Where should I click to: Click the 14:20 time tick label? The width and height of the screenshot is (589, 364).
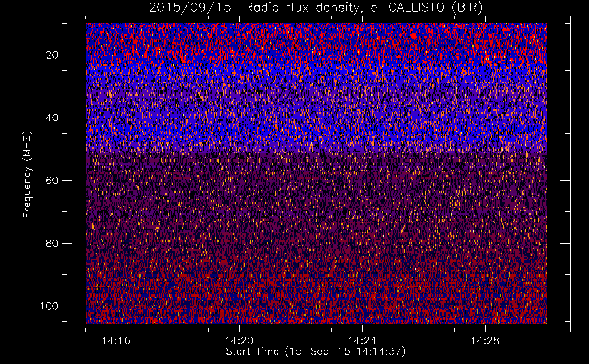239,341
